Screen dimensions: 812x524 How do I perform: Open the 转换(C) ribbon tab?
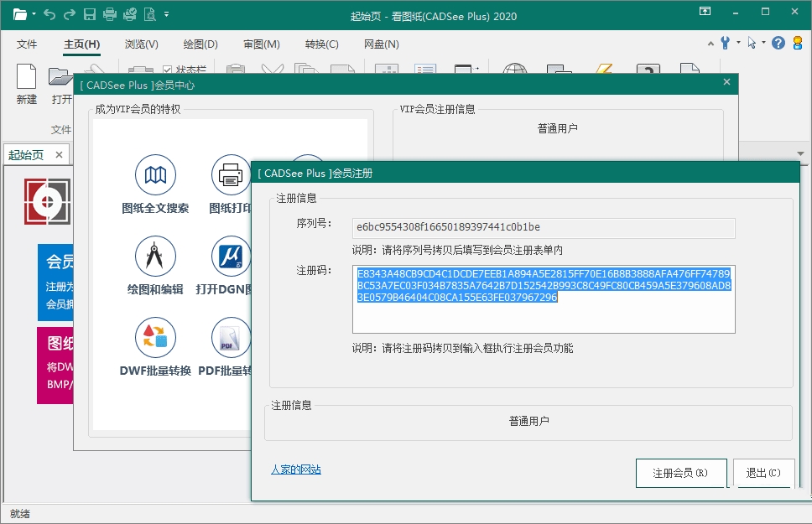click(x=321, y=44)
